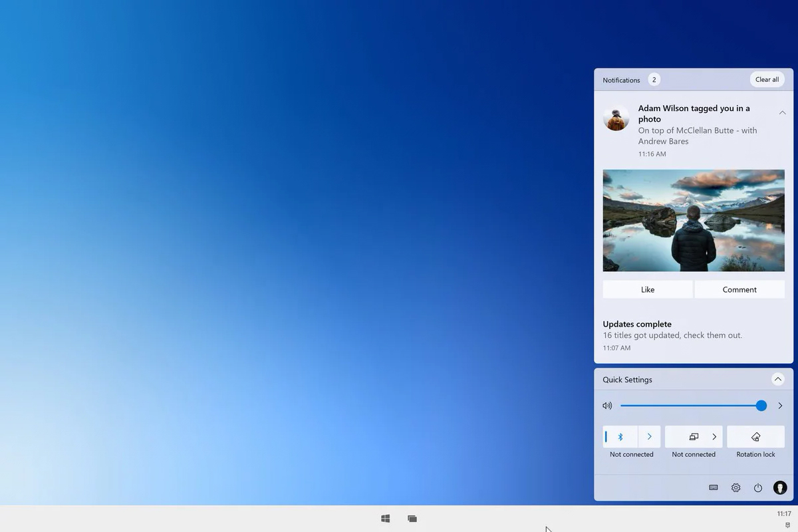Viewport: 798px width, 532px height.
Task: Clear all notifications
Action: (x=767, y=80)
